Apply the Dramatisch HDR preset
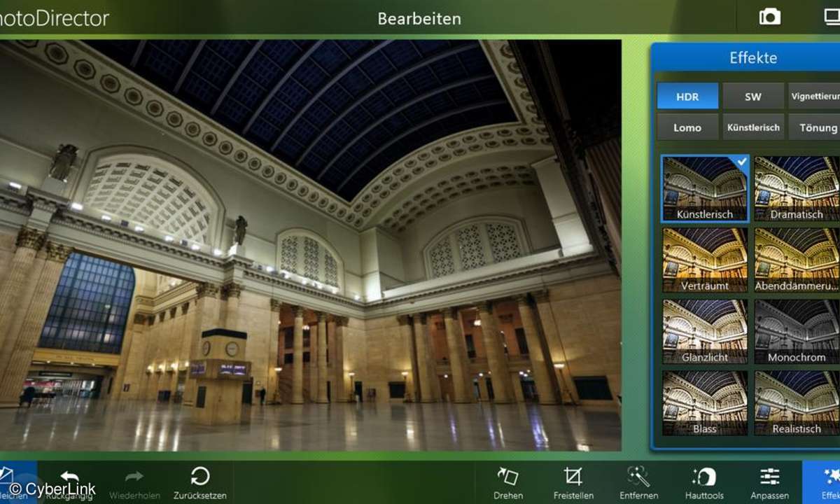840x504 pixels. pos(797,188)
